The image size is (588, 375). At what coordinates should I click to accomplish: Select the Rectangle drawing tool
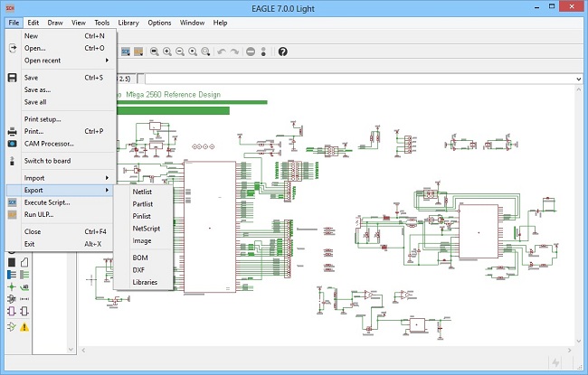pyautogui.click(x=12, y=262)
